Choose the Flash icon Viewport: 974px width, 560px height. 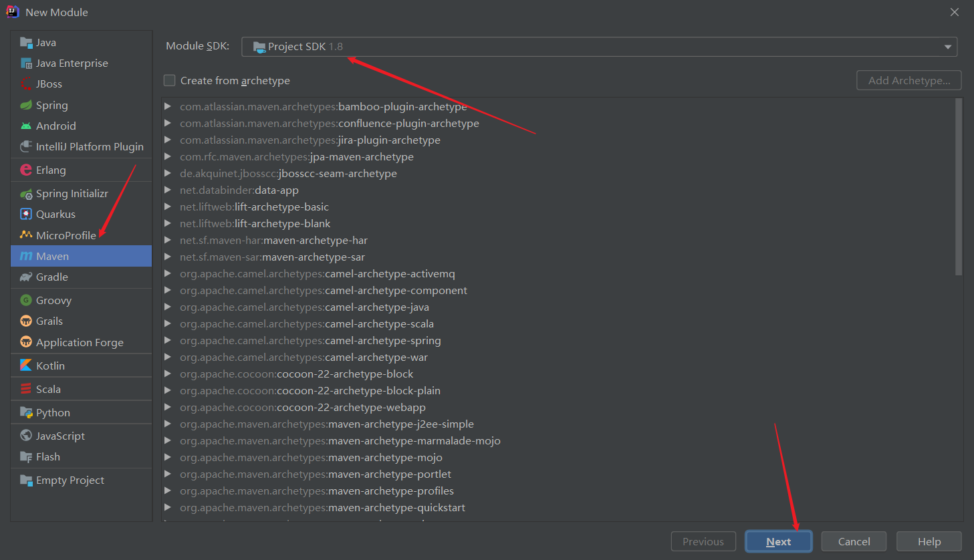coord(26,457)
